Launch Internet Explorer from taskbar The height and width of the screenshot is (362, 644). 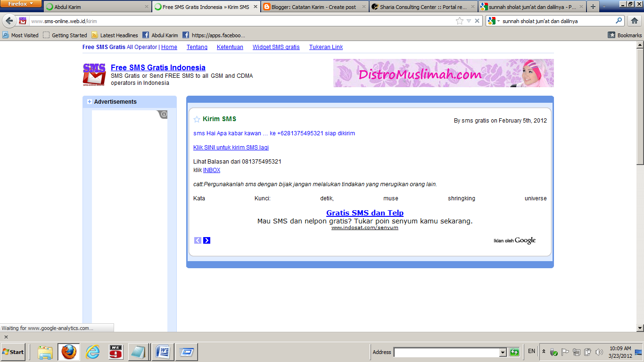tap(93, 352)
